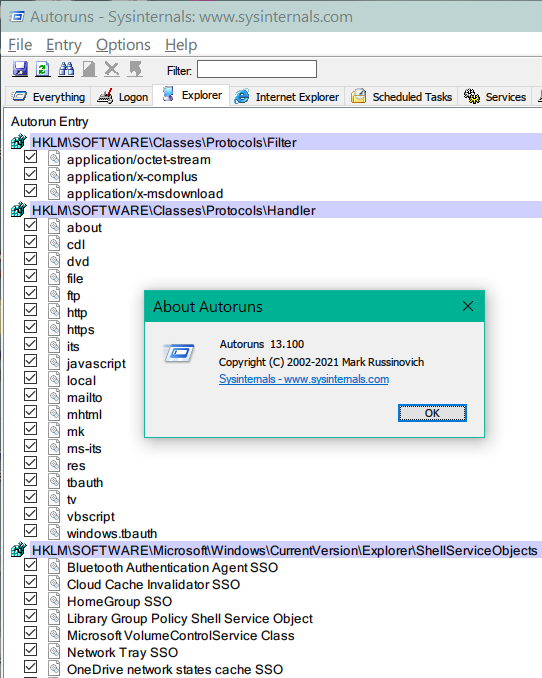
Task: Click file icon next to mailto entry
Action: click(x=54, y=397)
